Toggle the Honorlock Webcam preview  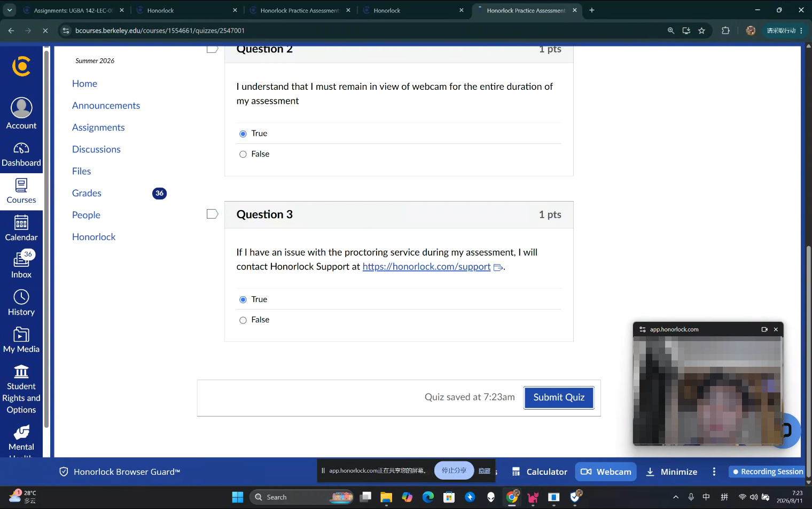(606, 472)
